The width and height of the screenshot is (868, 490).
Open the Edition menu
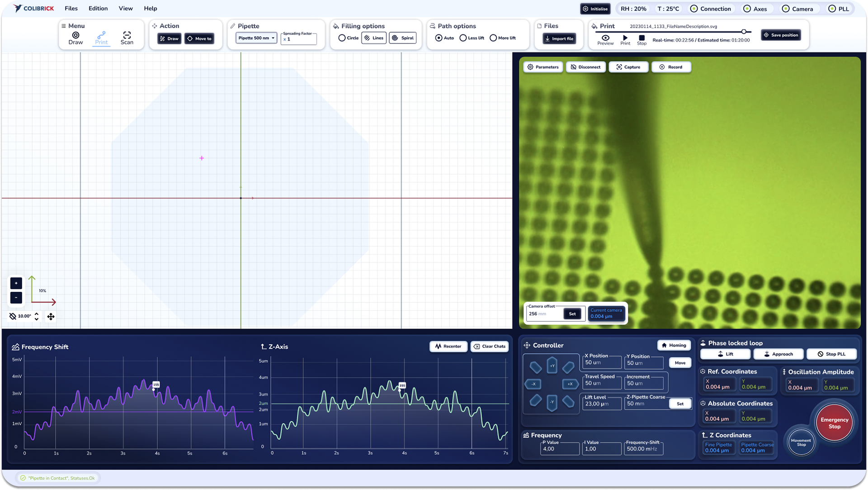click(98, 9)
